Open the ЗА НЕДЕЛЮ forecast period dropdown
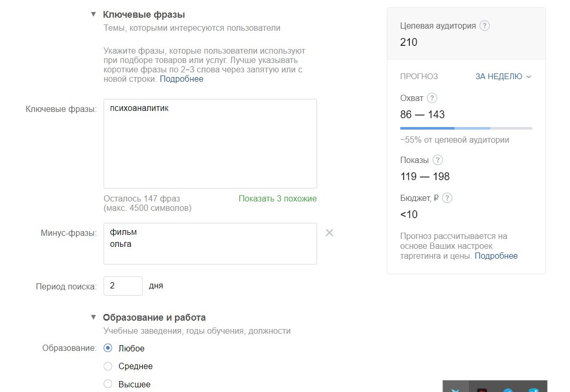The image size is (570, 392). [x=503, y=77]
